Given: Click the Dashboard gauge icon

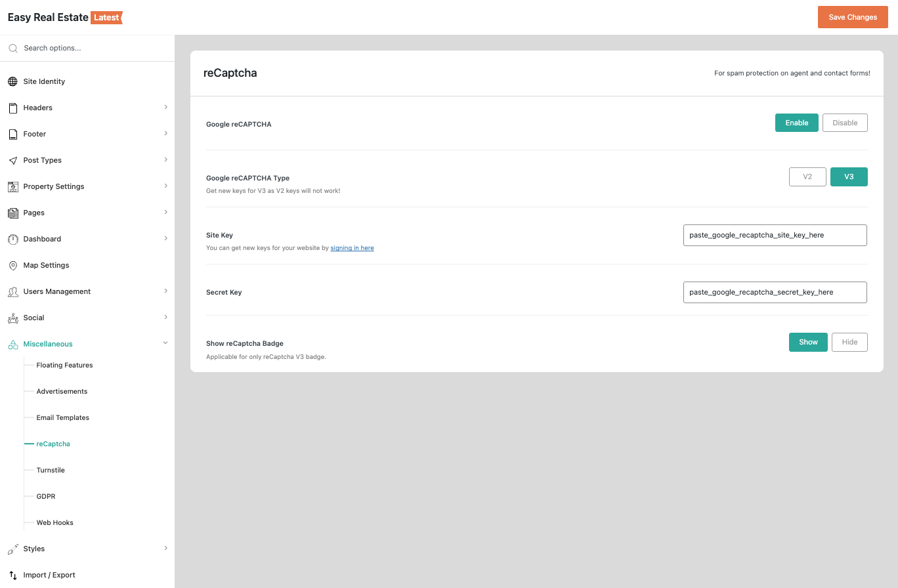Looking at the screenshot, I should coord(12,239).
